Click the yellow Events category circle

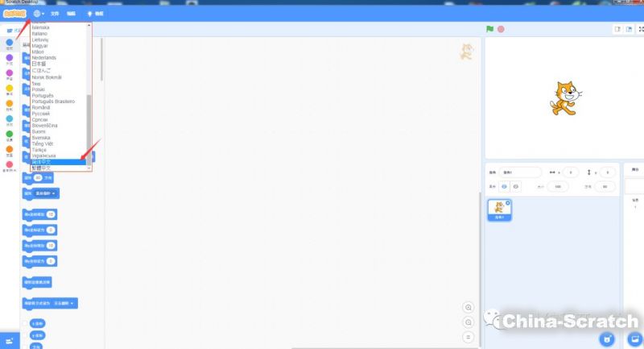[x=10, y=88]
